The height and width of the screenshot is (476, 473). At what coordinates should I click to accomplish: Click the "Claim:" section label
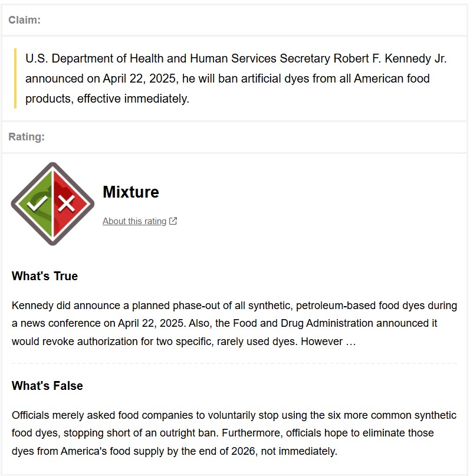click(24, 20)
